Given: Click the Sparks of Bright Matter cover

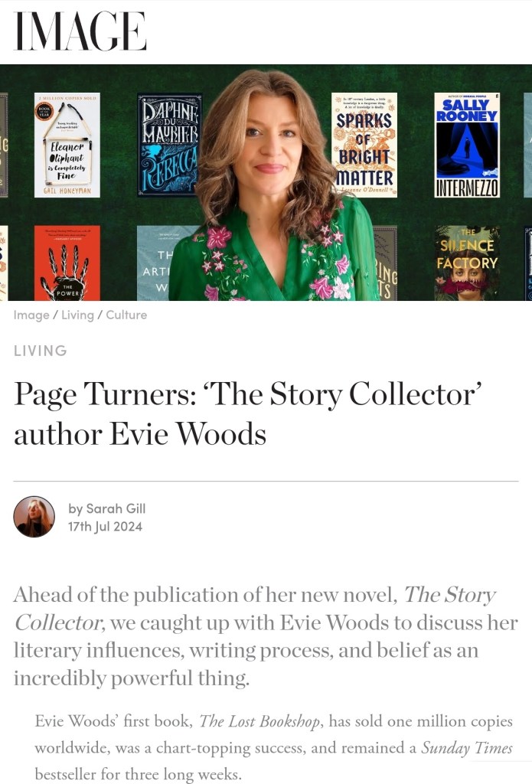Looking at the screenshot, I should [x=364, y=145].
